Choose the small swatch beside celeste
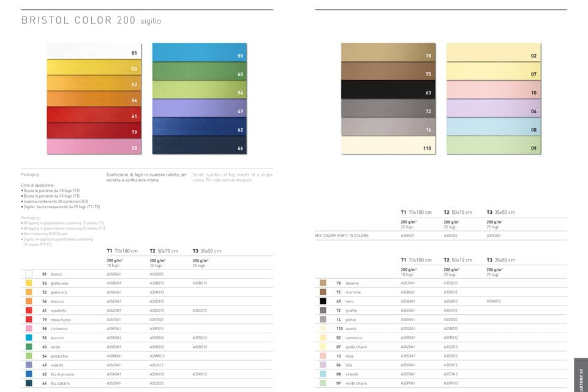Screen dimensions: 588x392 (323, 374)
